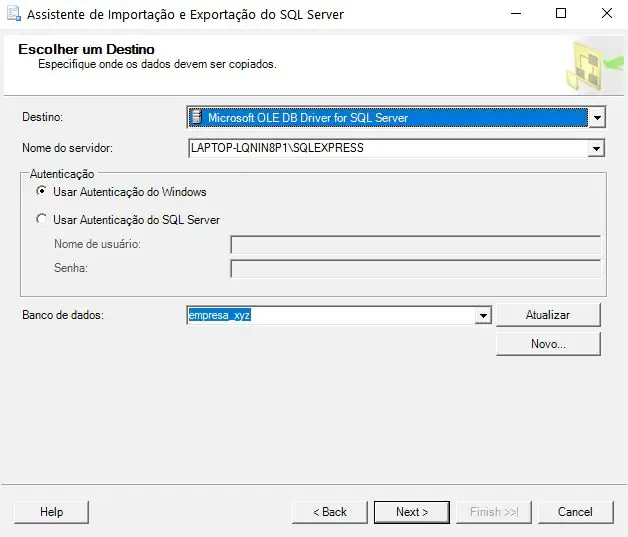Viewport: 628px width, 537px height.
Task: Click the Escolher um Destino heading
Action: tap(87, 49)
